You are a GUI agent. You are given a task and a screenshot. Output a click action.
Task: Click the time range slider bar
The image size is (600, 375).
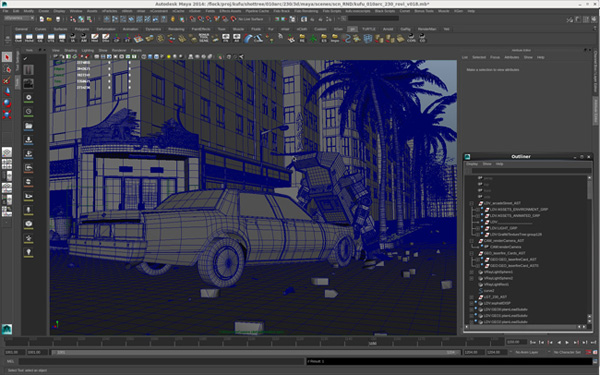pos(256,352)
